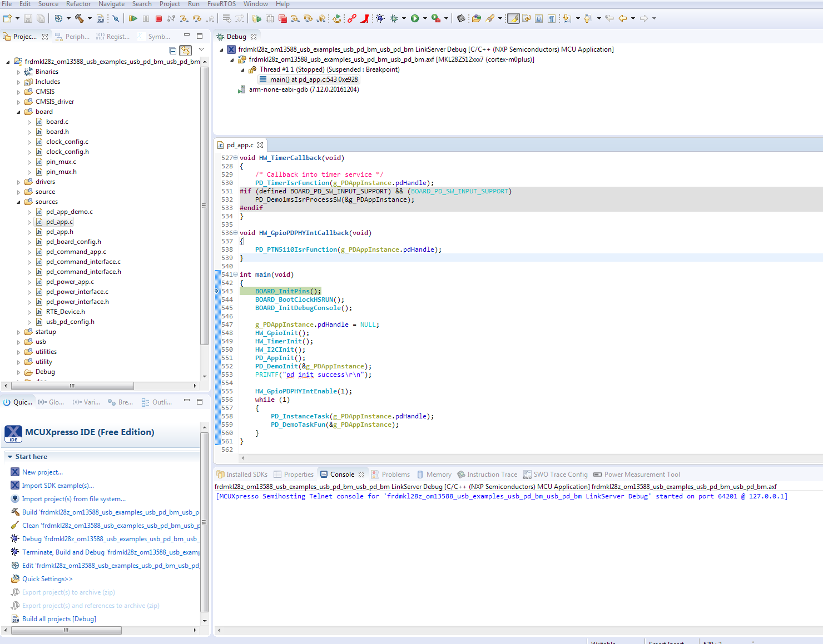Click the green Run icon in toolbar
This screenshot has height=644, width=823.
pos(415,18)
